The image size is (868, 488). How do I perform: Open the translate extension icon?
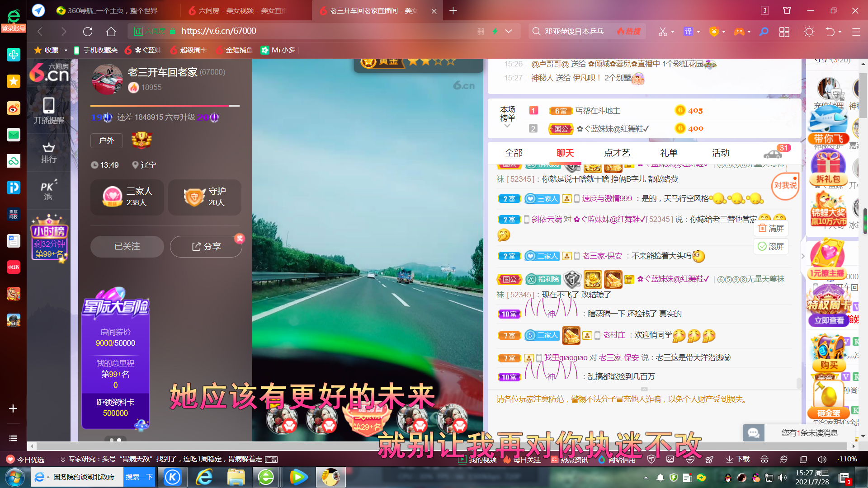pos(688,32)
